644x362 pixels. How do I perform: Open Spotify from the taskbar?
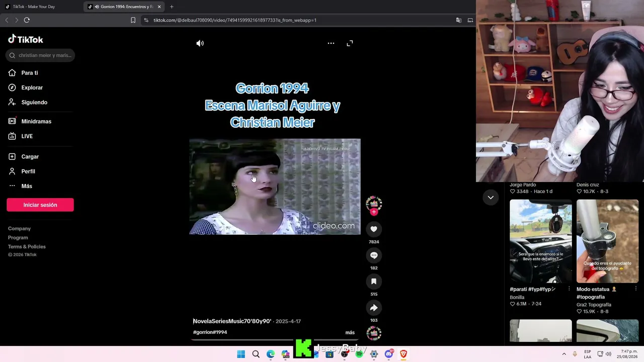pyautogui.click(x=359, y=354)
